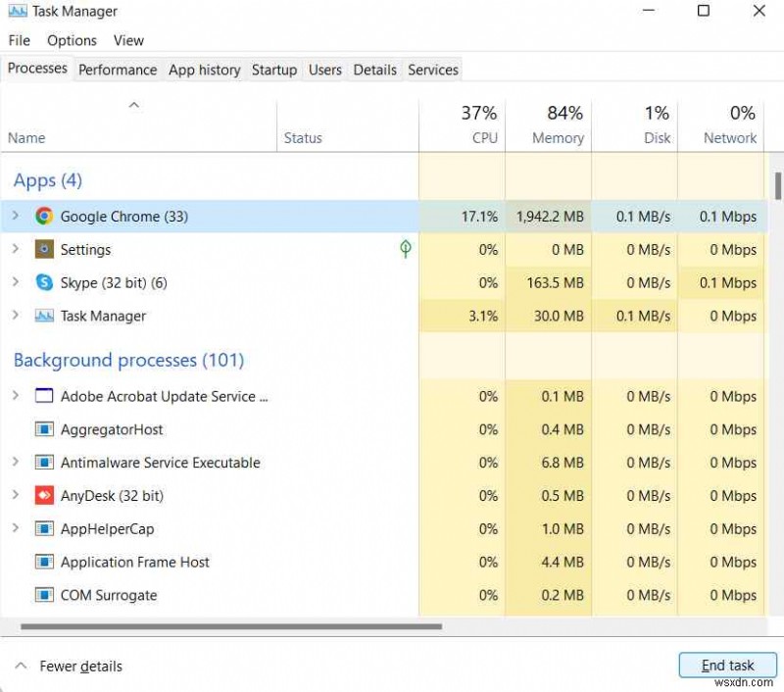This screenshot has width=784, height=692.
Task: Click the Application Frame Host name
Action: click(x=134, y=562)
